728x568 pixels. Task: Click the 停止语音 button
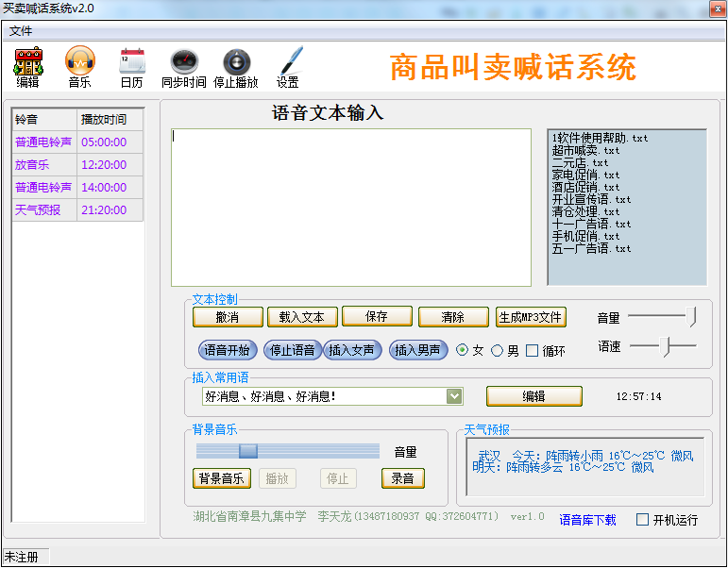(x=293, y=350)
